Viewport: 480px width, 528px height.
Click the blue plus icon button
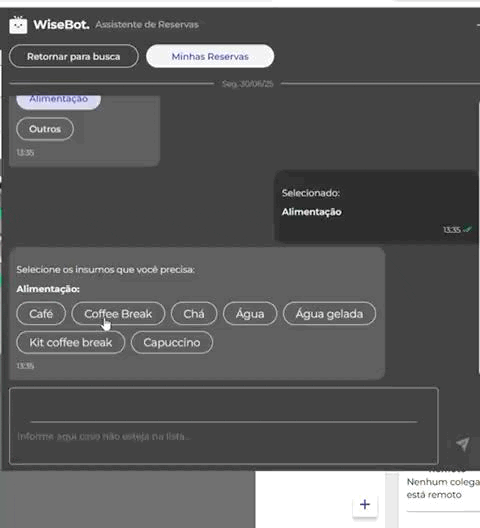pyautogui.click(x=365, y=504)
